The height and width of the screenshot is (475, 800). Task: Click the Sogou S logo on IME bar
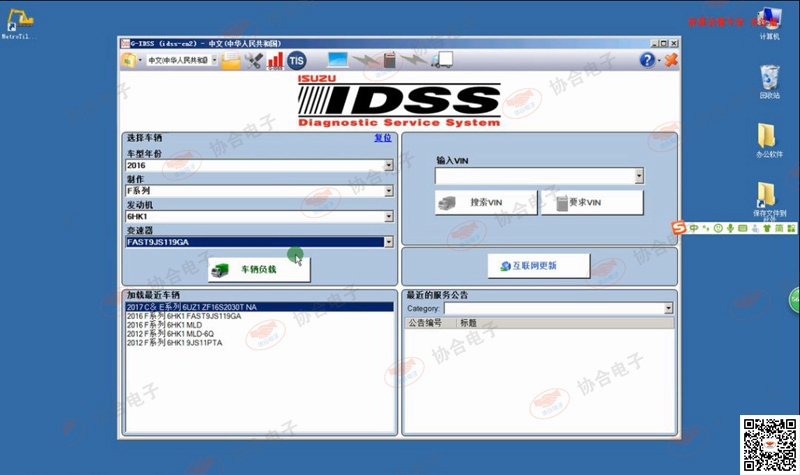coord(679,228)
